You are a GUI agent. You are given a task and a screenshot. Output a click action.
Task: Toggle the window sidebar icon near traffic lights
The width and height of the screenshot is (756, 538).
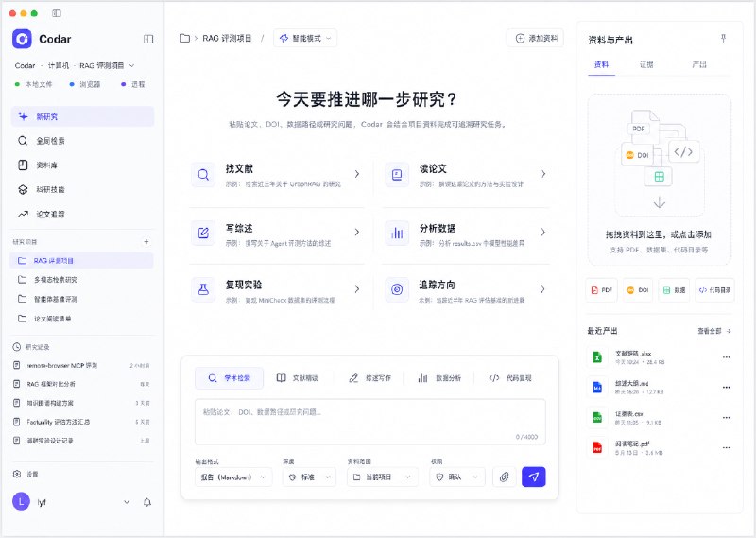57,13
